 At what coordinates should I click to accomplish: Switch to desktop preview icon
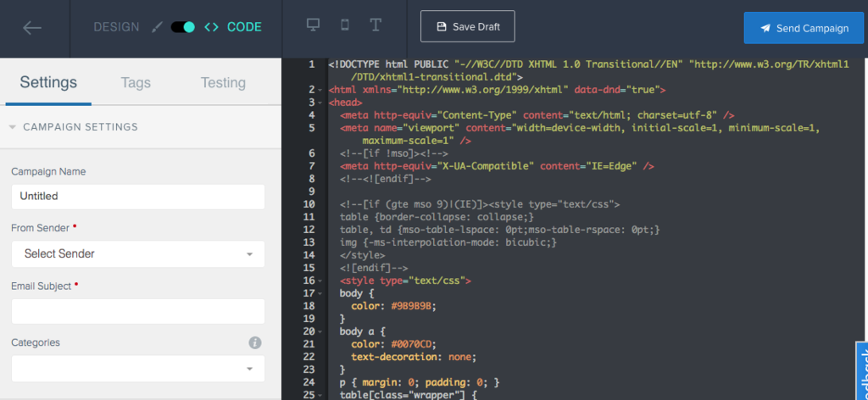tap(314, 25)
